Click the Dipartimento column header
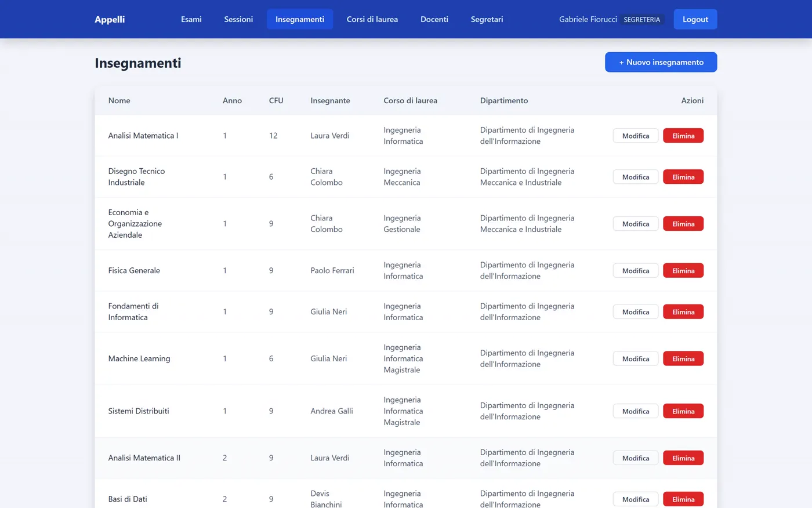This screenshot has height=508, width=812. [504, 100]
